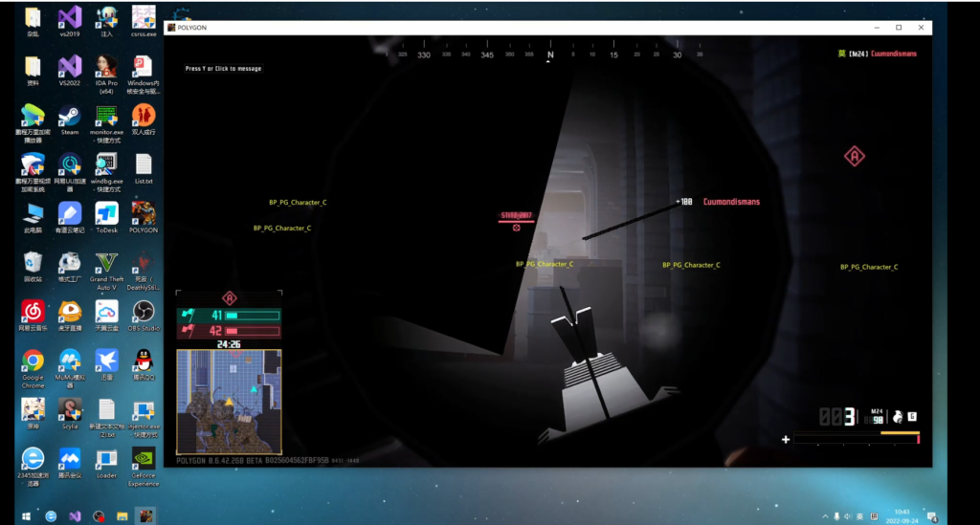The height and width of the screenshot is (525, 980).
Task: Open the notification center icon
Action: (932, 517)
